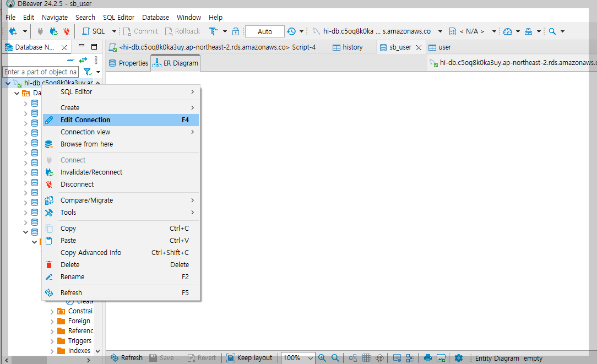
Task: Click the Zoom In icon in diagram toolbar
Action: pos(322,358)
